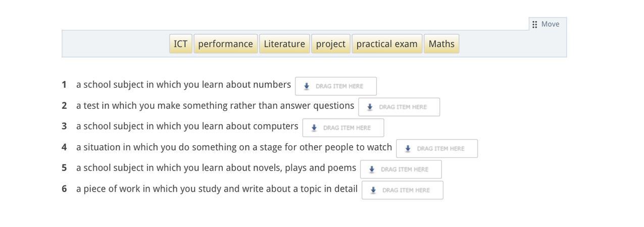The image size is (644, 227).
Task: Select the ICT word tile
Action: [x=180, y=44]
